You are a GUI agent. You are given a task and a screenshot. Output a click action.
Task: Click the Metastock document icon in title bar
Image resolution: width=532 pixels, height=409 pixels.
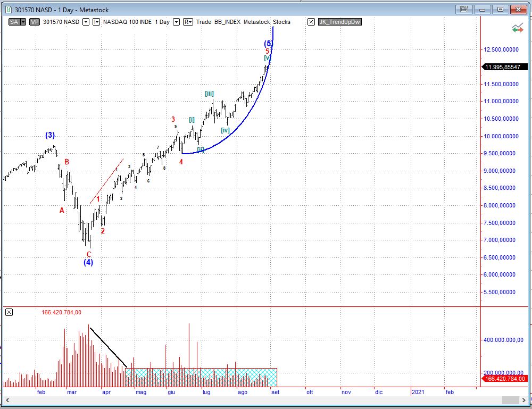tap(8, 9)
